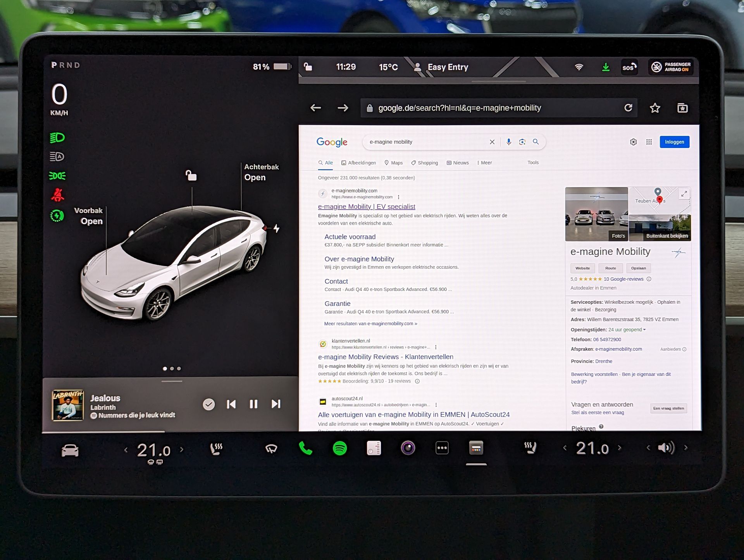
Task: Open the charge port via lightning icon
Action: coord(276,228)
